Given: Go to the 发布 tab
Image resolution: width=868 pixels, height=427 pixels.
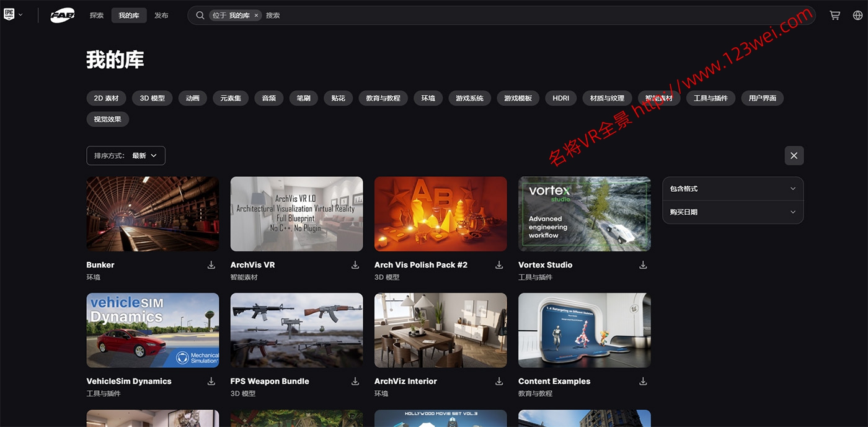Looking at the screenshot, I should point(161,16).
